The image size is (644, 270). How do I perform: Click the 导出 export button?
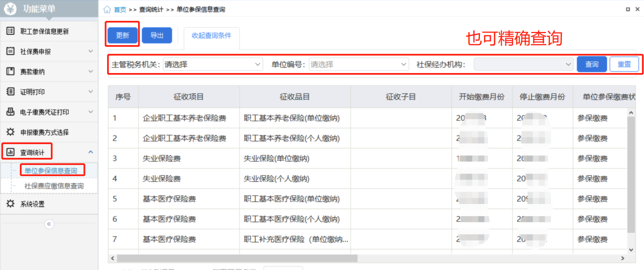tap(157, 36)
